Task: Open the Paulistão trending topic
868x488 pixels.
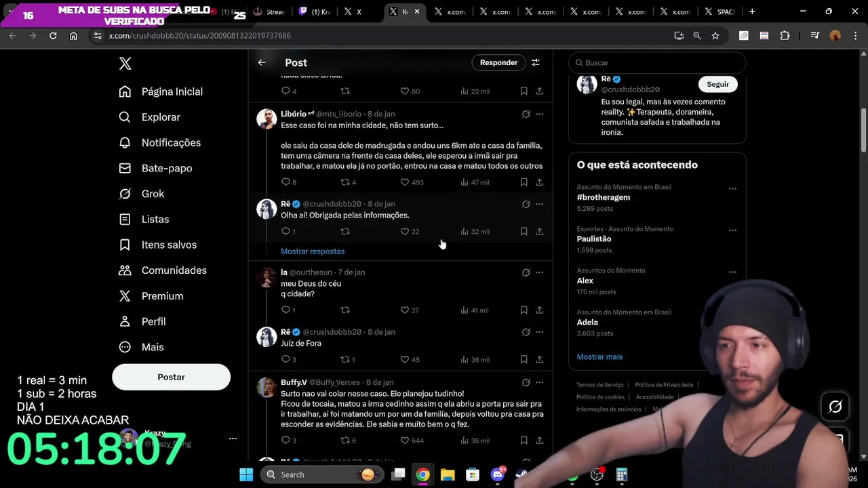Action: (x=594, y=239)
